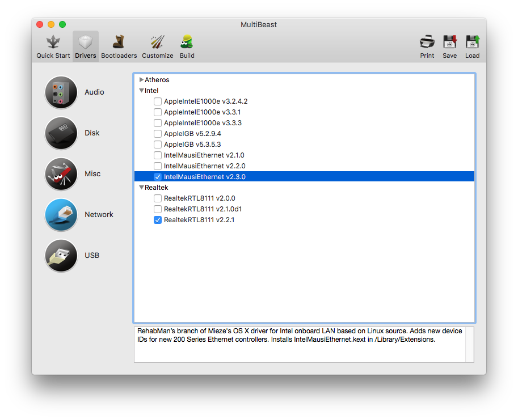518x420 pixels.
Task: Uncheck RealtekRTL8111 v2.2.1
Action: pos(158,220)
